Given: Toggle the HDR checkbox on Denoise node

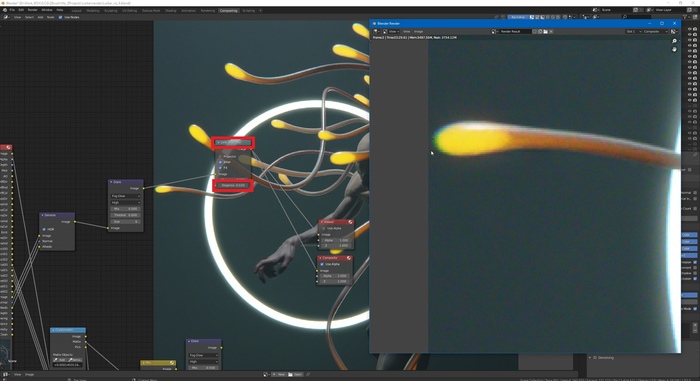Looking at the screenshot, I should click(x=44, y=229).
